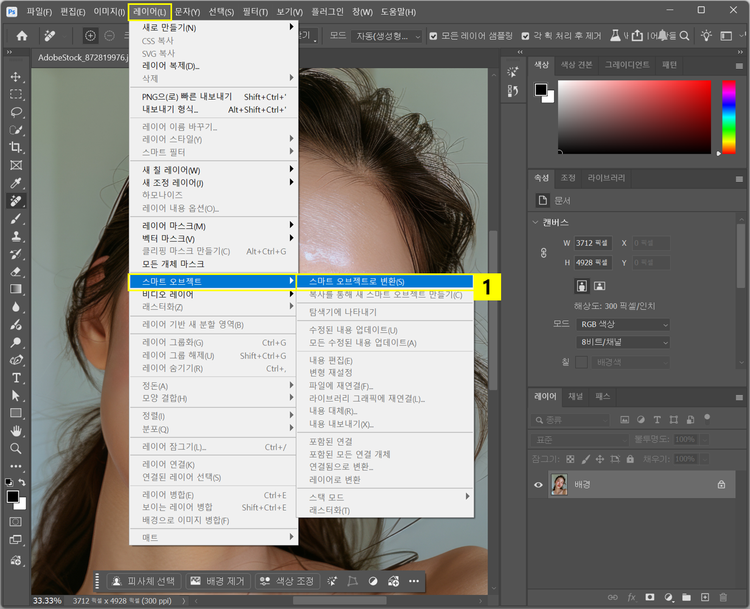This screenshot has width=750, height=609.
Task: Choose the Eyedropper tool
Action: (x=16, y=183)
